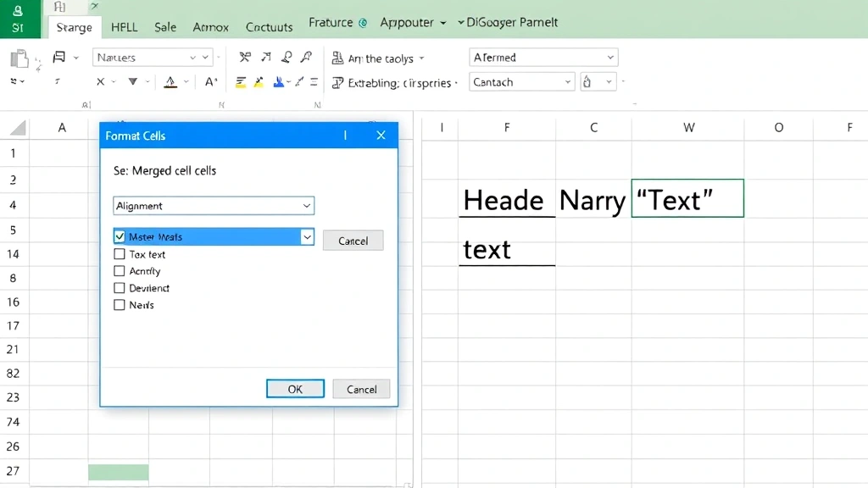Select the Sale ribbon tab
The width and height of the screenshot is (868, 488).
[x=164, y=26]
